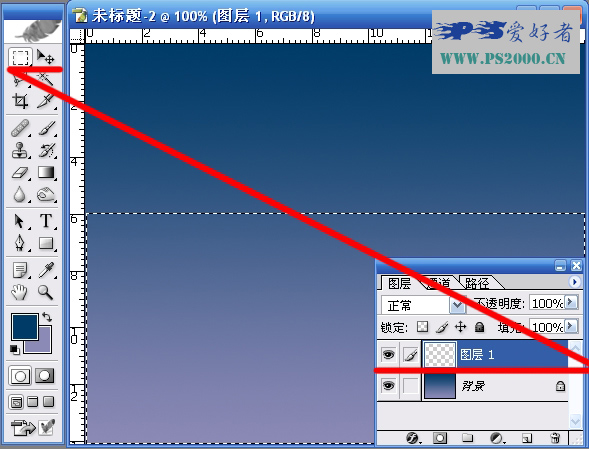Image resolution: width=589 pixels, height=449 pixels.
Task: Hide 背景 layer visibility eye
Action: pos(388,386)
